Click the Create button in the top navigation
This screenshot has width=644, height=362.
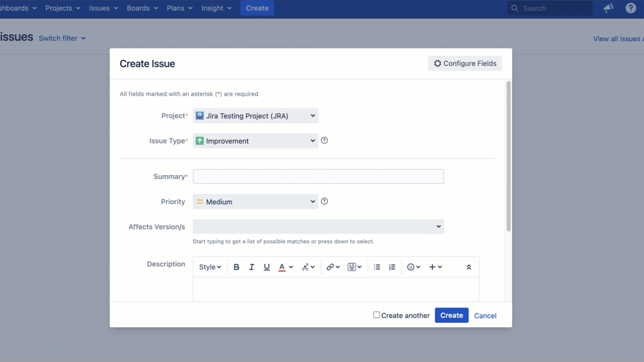pos(257,8)
